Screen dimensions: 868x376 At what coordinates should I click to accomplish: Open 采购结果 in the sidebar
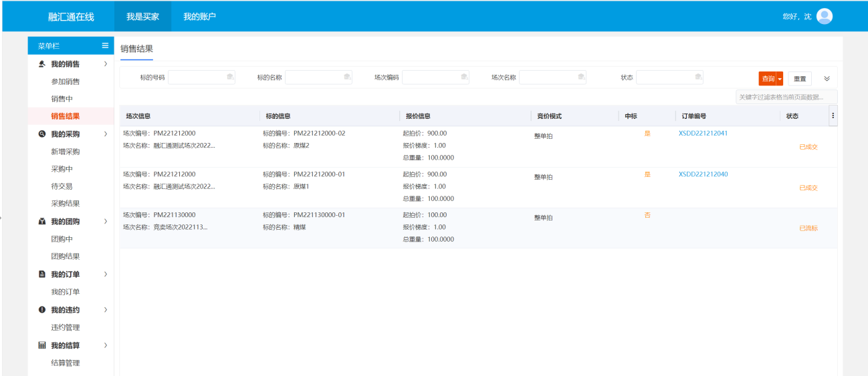point(66,204)
